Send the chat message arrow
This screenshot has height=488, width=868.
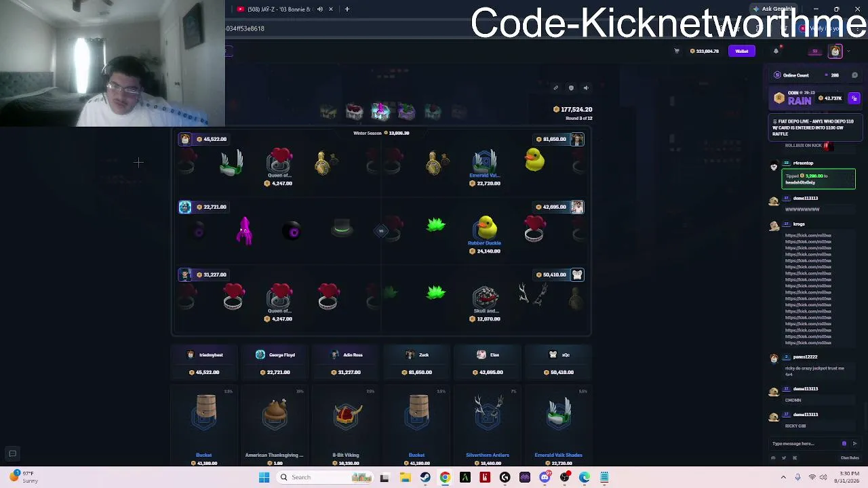854,444
